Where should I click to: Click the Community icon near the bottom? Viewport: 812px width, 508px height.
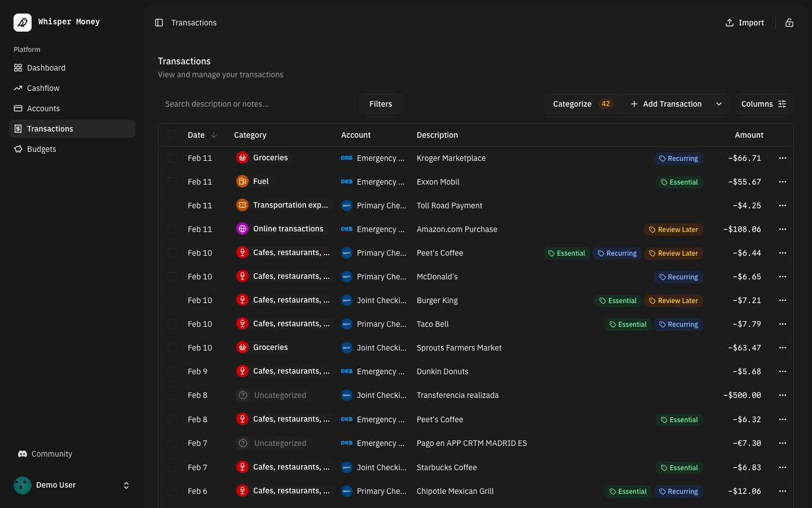(23, 454)
